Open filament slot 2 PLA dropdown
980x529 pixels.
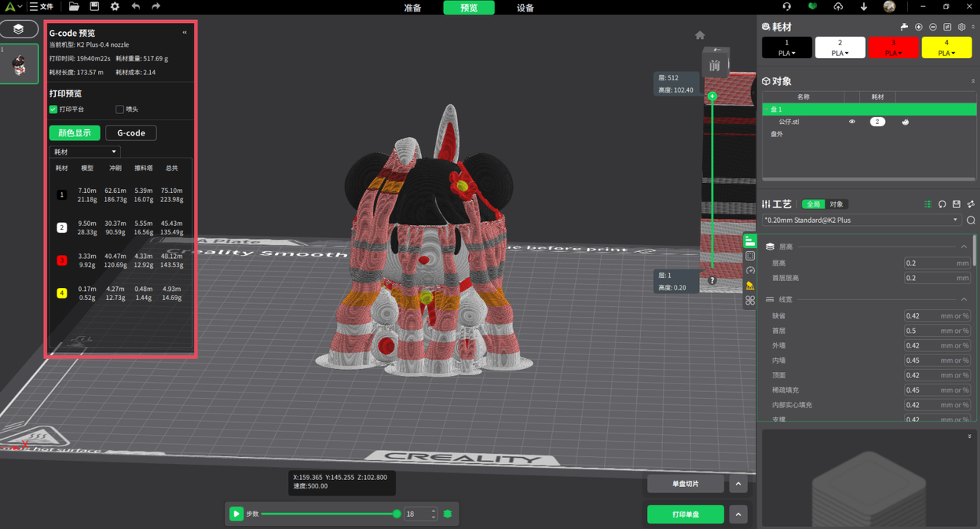click(840, 53)
